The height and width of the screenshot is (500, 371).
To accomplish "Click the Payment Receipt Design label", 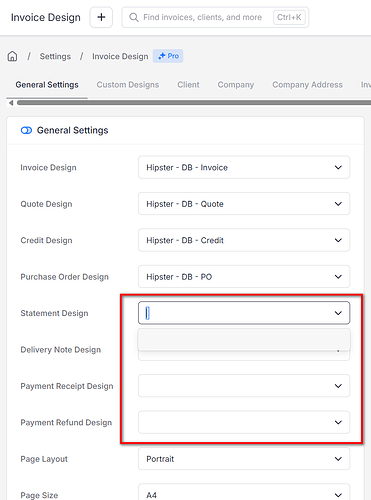I will click(67, 386).
